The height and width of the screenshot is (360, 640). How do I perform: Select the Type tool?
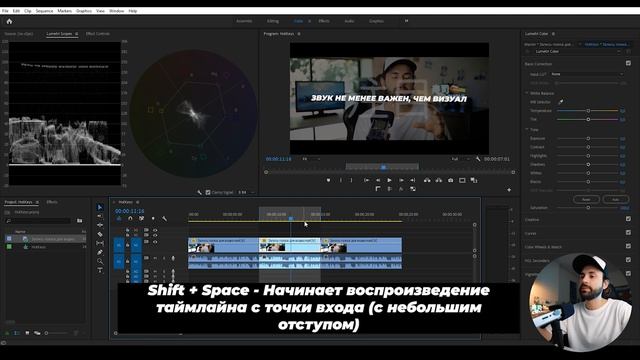tap(100, 270)
